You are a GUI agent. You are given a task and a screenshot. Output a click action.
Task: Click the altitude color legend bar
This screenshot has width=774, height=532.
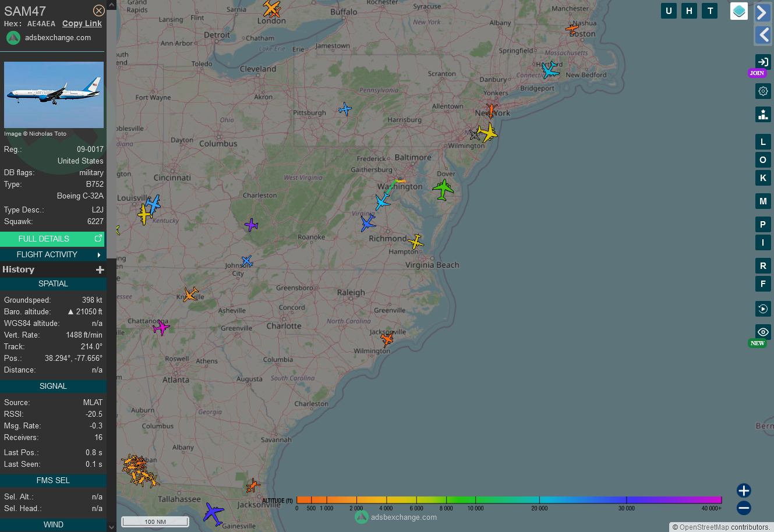pyautogui.click(x=509, y=499)
